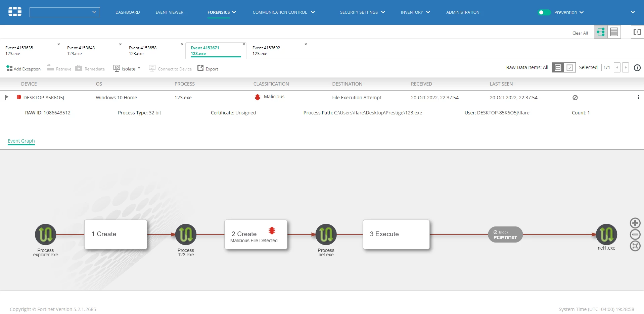This screenshot has width=644, height=314.
Task: Open the row kebab menu
Action: [638, 97]
